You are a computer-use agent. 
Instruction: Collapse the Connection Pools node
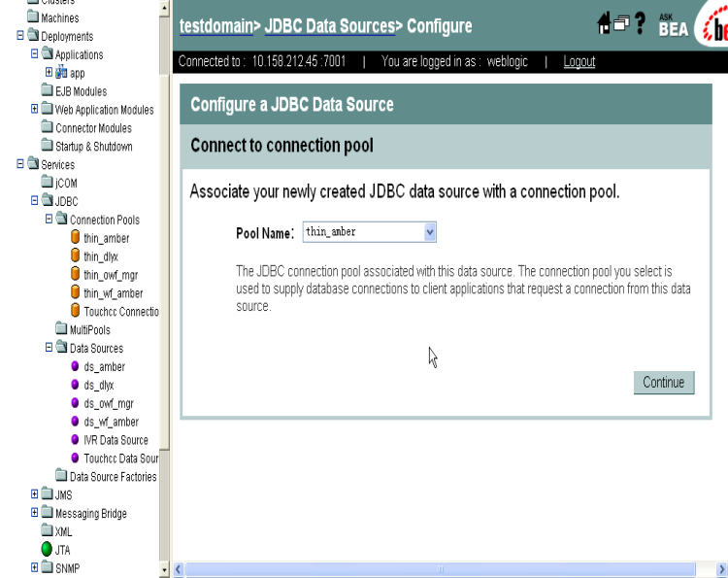pyautogui.click(x=49, y=219)
